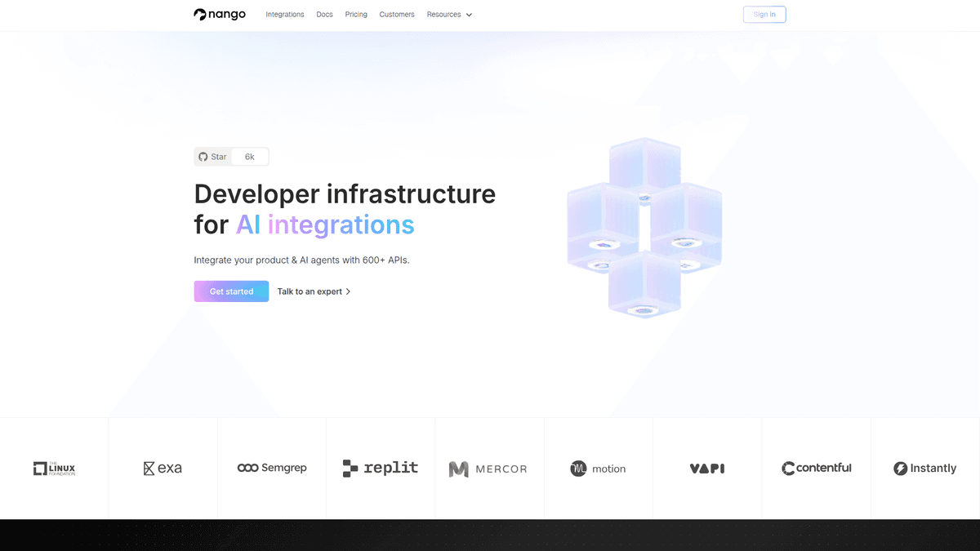Click the Nango logo in the header
The image size is (980, 551).
pos(220,14)
